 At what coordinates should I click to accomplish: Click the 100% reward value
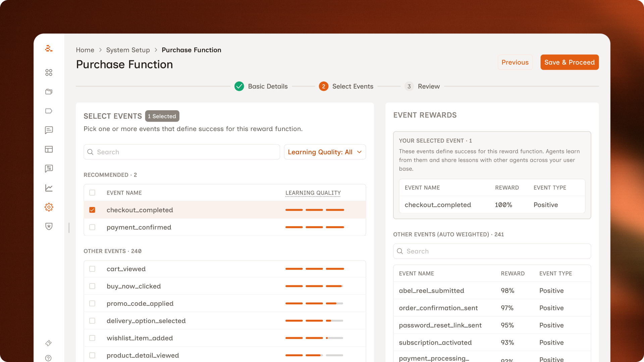pos(503,205)
